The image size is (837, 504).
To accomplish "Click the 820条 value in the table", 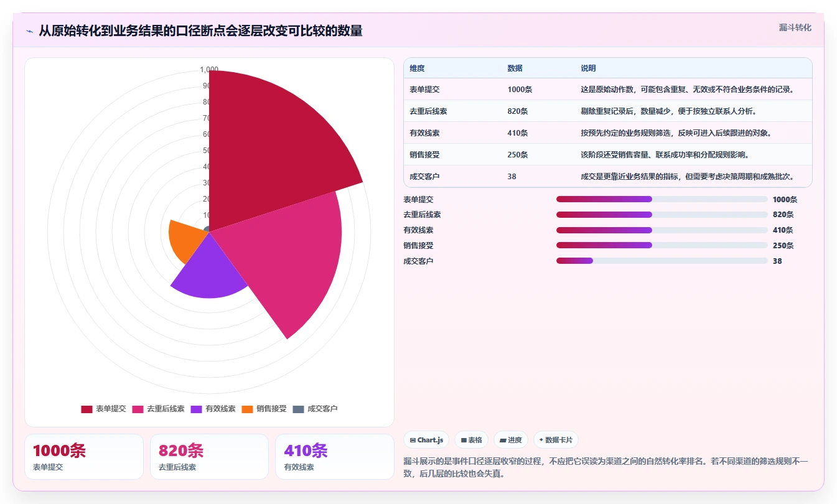I will coord(518,111).
